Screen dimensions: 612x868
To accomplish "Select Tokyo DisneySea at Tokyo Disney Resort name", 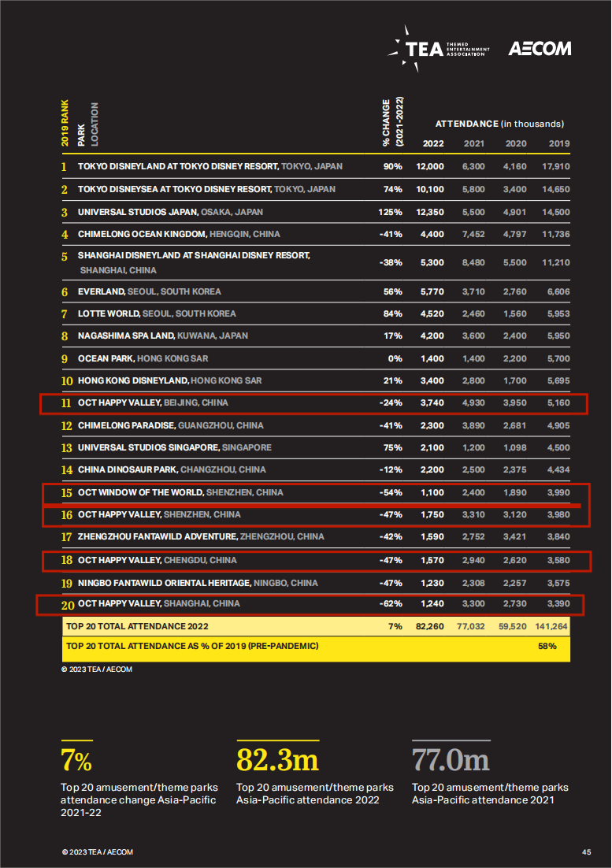I will coord(206,189).
